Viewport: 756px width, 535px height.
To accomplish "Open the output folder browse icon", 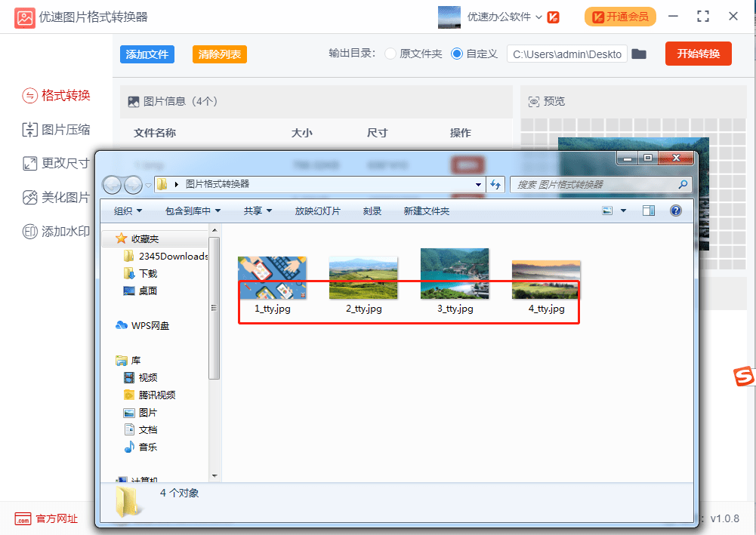I will pos(639,54).
